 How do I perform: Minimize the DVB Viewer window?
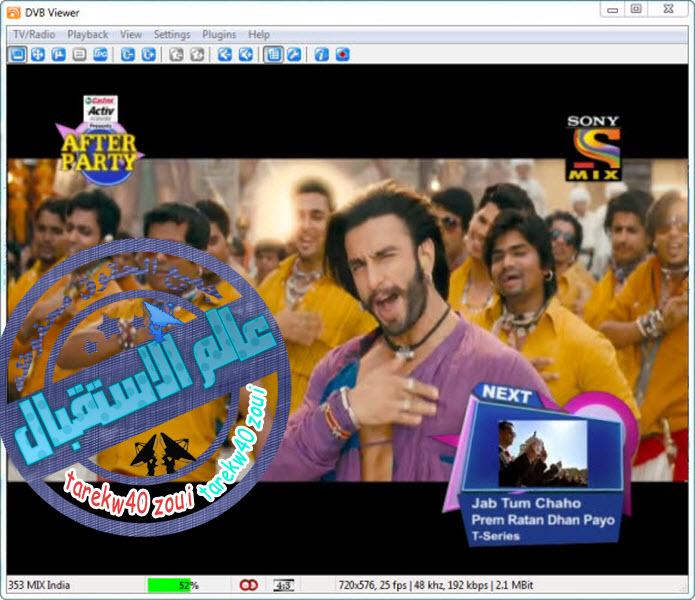click(613, 9)
